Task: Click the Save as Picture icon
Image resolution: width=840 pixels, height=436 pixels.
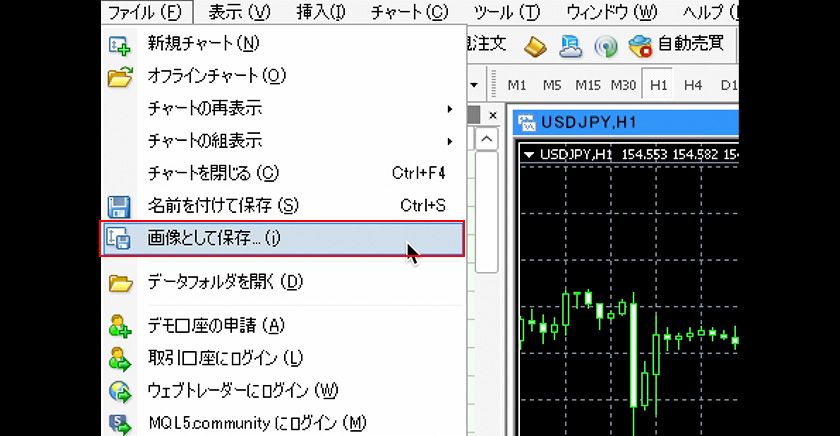Action: click(119, 239)
